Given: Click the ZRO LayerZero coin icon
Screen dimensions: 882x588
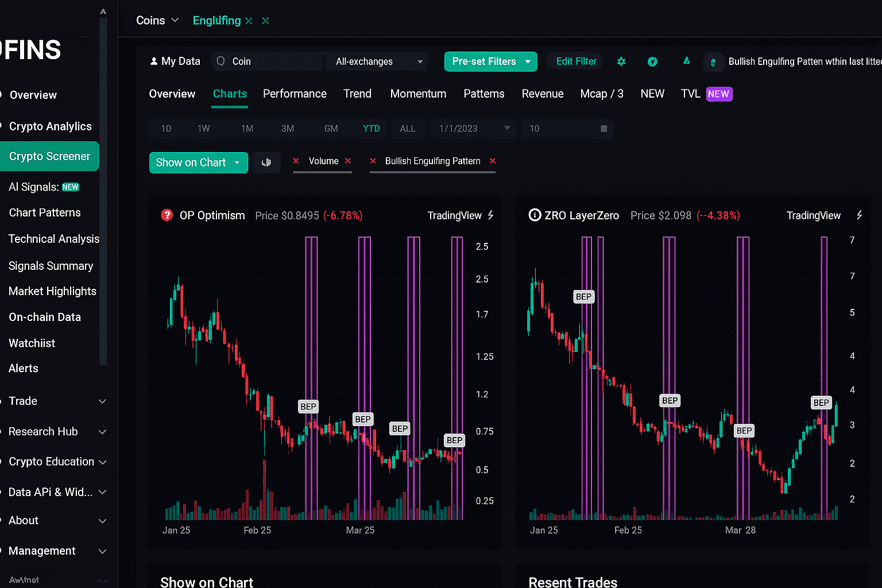Looking at the screenshot, I should pyautogui.click(x=535, y=215).
